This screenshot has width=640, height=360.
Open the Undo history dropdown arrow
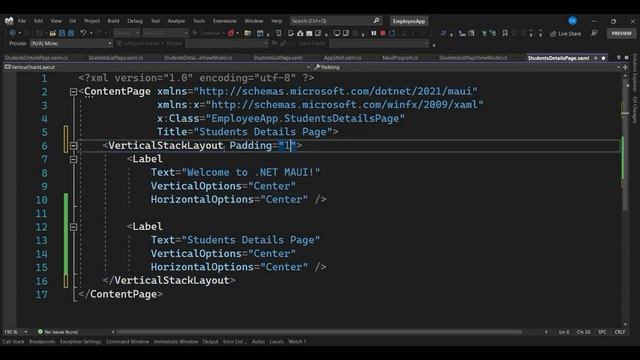(91, 33)
